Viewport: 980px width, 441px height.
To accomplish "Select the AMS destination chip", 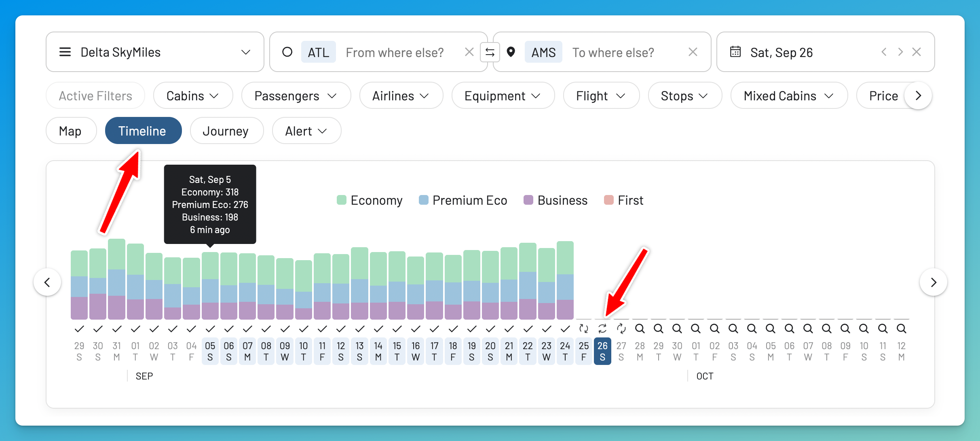I will click(x=543, y=52).
